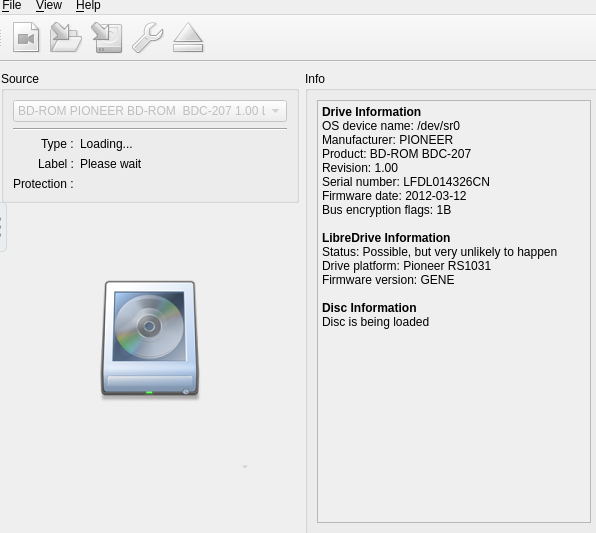Click the 'Please wait' label value
The width and height of the screenshot is (596, 533).
[111, 164]
